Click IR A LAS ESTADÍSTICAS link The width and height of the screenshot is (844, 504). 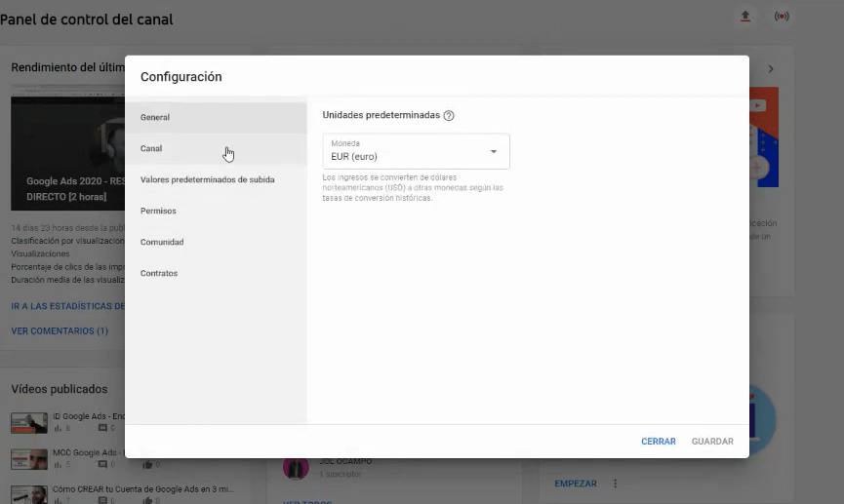(68, 306)
